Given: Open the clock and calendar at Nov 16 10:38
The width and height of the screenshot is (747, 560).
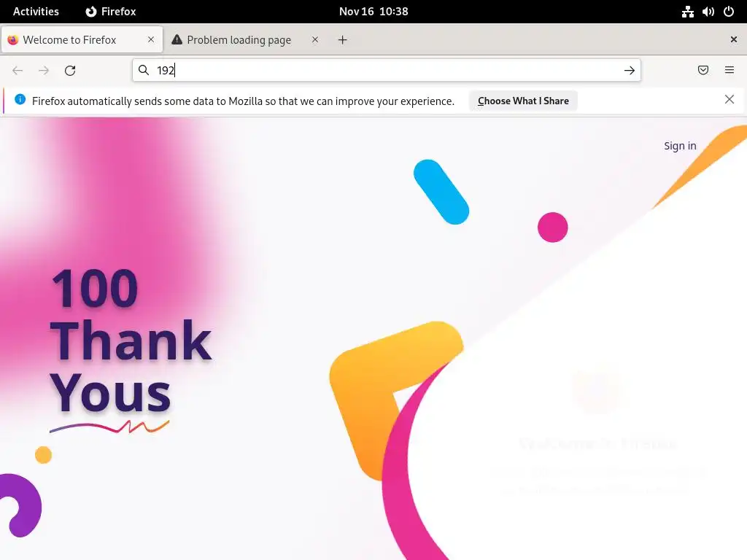Looking at the screenshot, I should tap(373, 12).
